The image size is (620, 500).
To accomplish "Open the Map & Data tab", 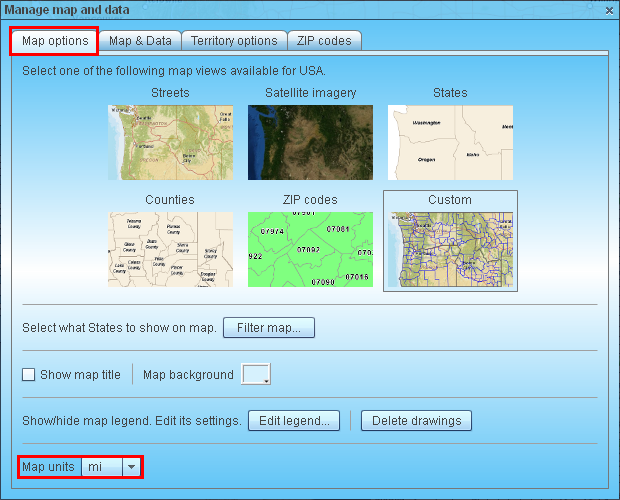I will click(x=140, y=41).
